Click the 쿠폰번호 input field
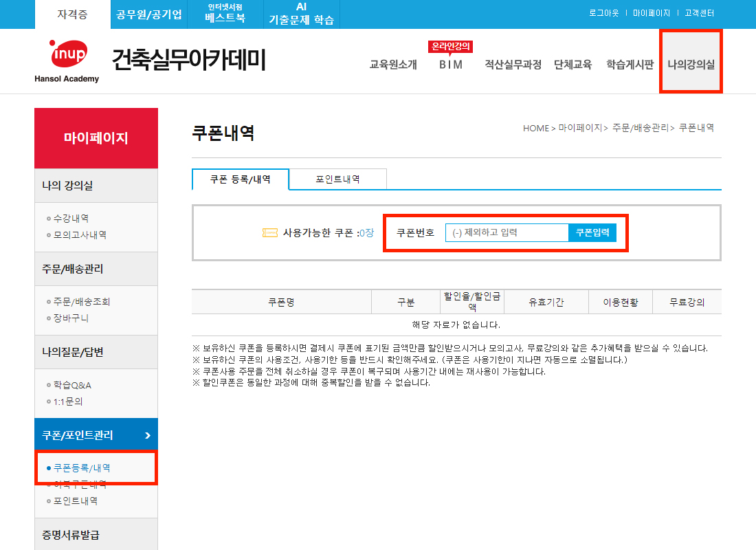Image resolution: width=756 pixels, height=550 pixels. pyautogui.click(x=507, y=233)
